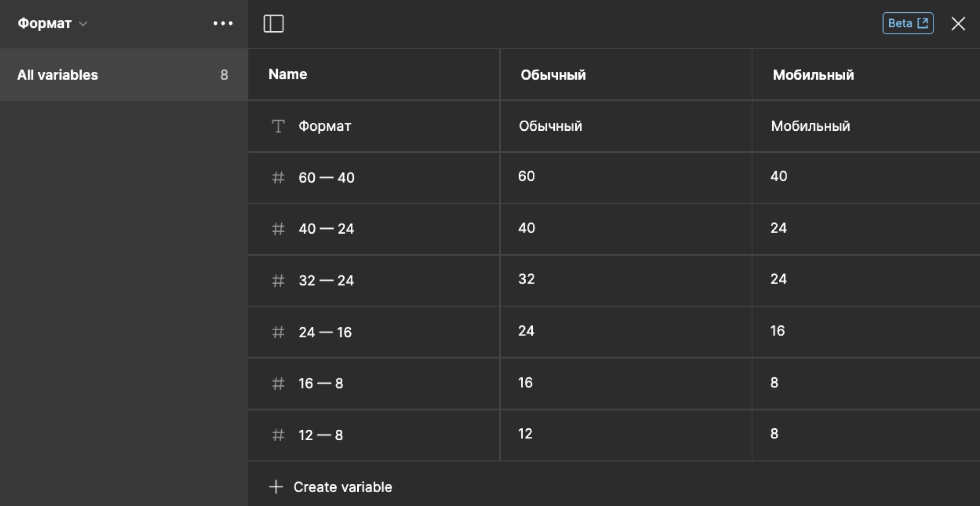Expand the Формат collection dropdown
Viewport: 980px width, 506px height.
coord(52,24)
